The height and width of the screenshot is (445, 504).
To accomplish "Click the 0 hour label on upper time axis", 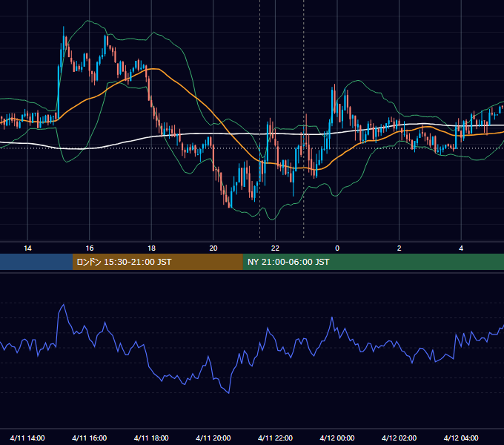I will coord(337,248).
